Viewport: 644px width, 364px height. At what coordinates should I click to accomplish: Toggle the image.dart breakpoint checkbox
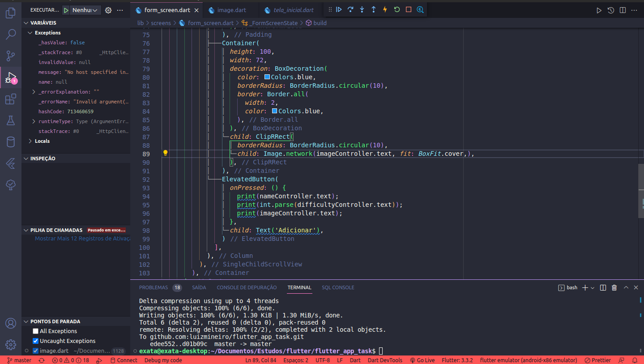point(35,351)
